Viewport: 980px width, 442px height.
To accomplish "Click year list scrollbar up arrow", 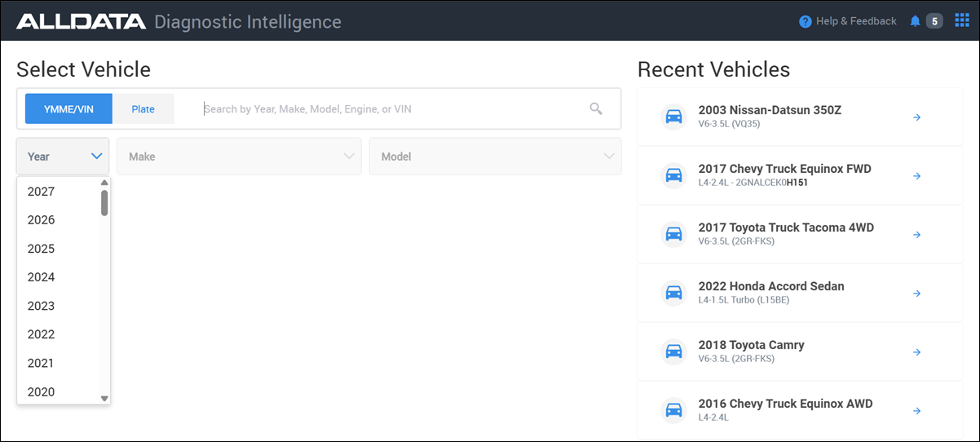I will pyautogui.click(x=104, y=183).
